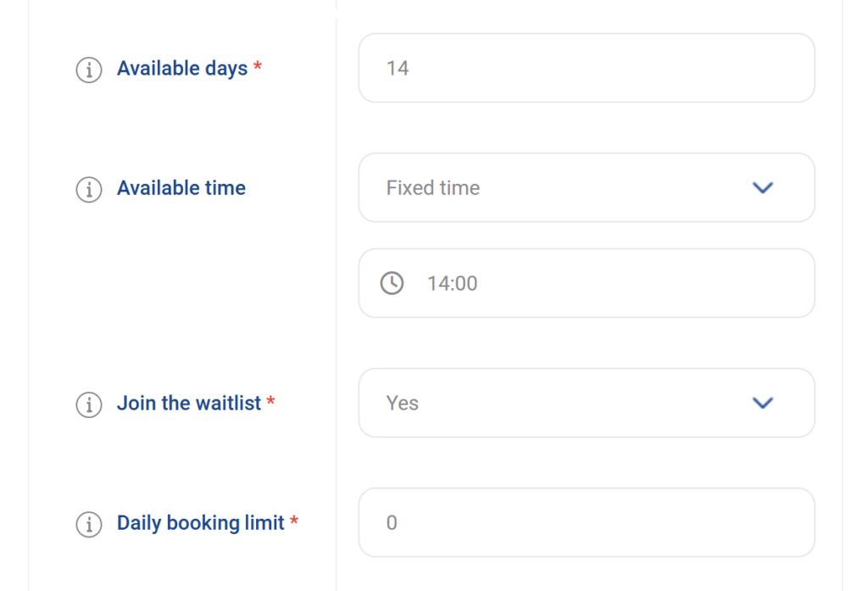Click the Available time label
Viewport: 868px width, 591px height.
pos(181,188)
